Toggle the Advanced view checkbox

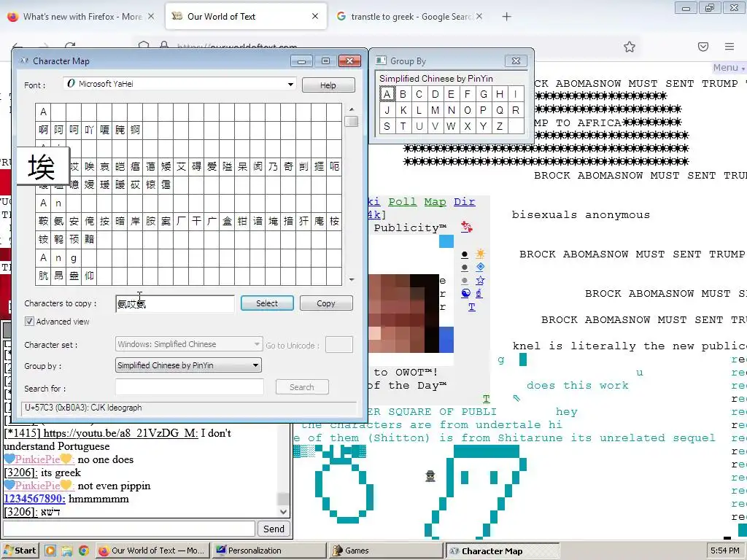(29, 322)
